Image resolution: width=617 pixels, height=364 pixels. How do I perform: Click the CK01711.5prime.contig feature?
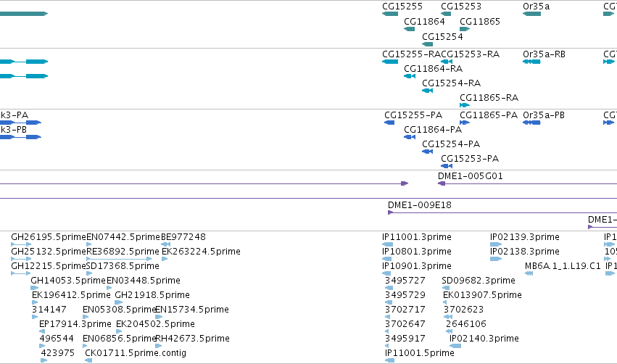(88, 360)
